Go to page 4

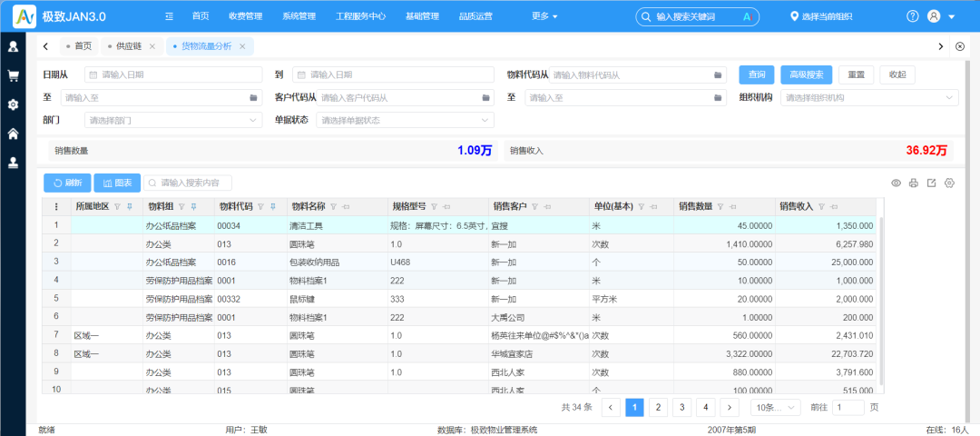706,407
